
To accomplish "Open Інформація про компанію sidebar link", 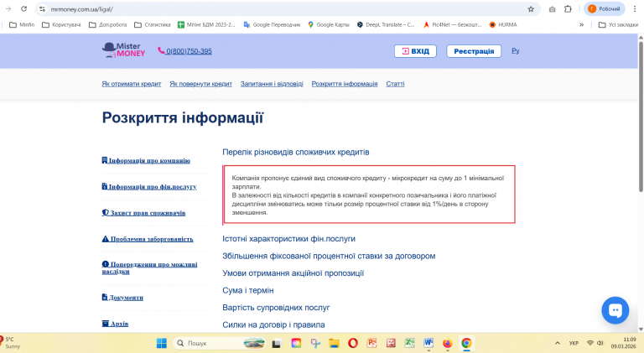I will [146, 160].
